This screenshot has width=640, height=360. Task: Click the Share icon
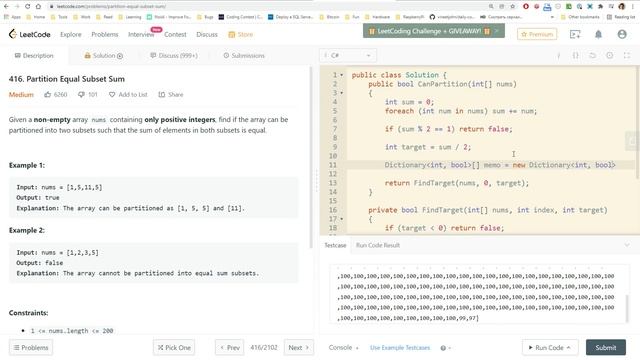(162, 95)
